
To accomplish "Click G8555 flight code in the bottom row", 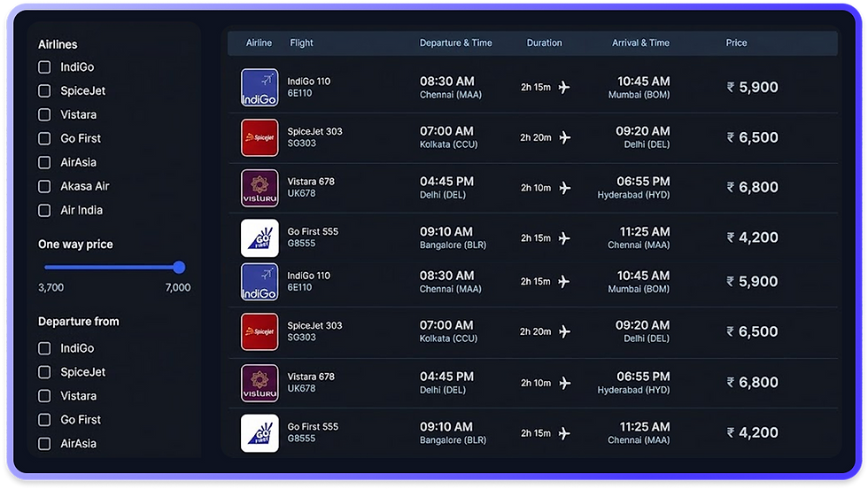I will pyautogui.click(x=301, y=439).
